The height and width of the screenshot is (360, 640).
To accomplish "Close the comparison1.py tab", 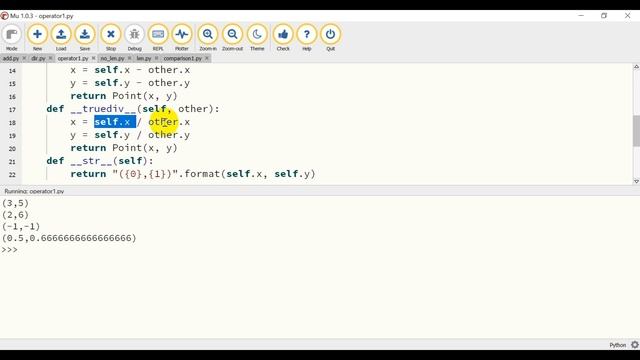I will (x=207, y=58).
